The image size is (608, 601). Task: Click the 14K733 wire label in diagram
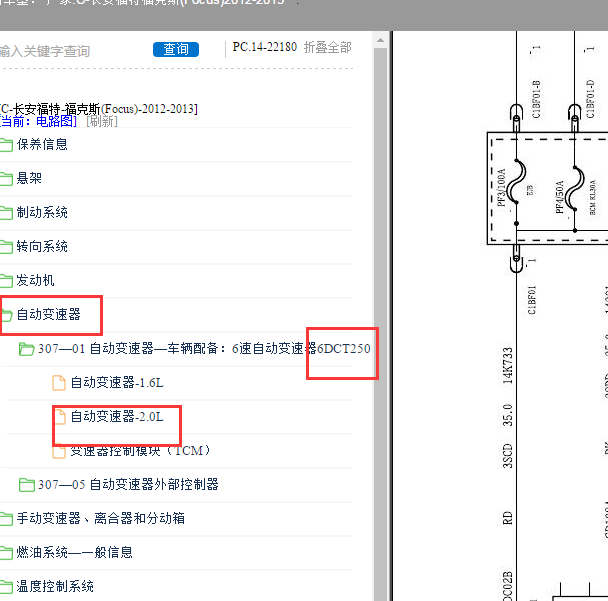click(508, 366)
